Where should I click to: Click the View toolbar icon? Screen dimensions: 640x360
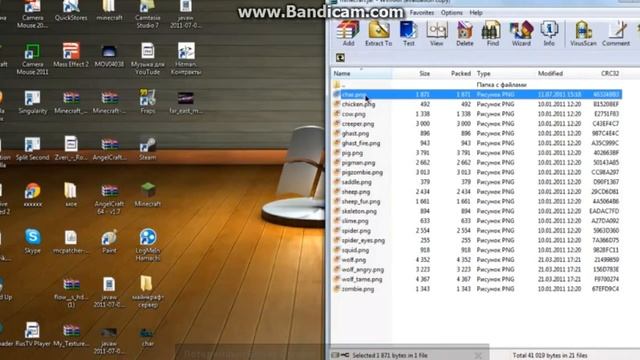pos(436,33)
